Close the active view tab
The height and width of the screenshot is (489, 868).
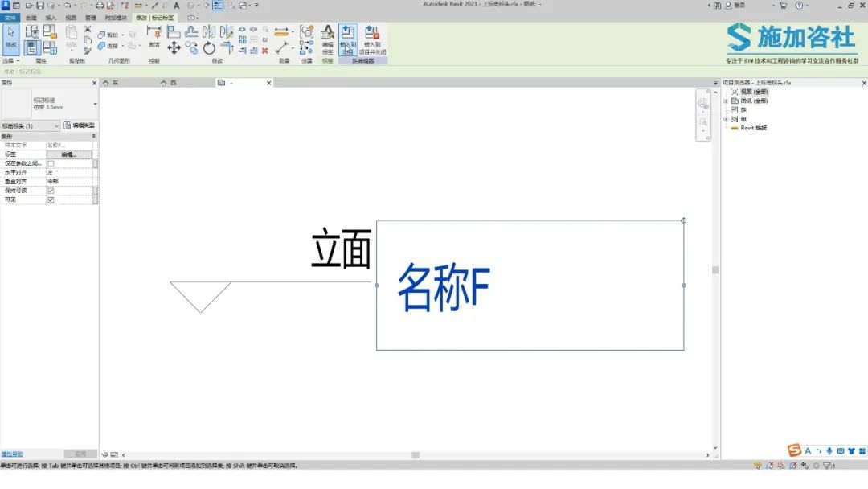(x=269, y=83)
